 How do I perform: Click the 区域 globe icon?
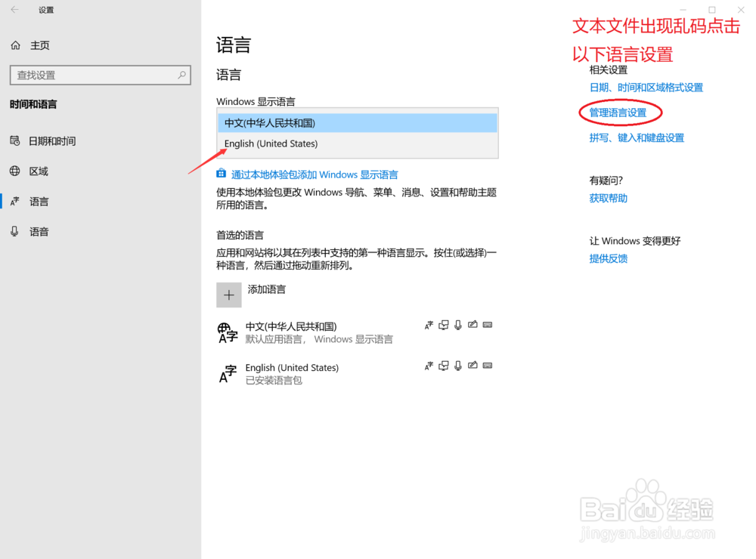17,171
